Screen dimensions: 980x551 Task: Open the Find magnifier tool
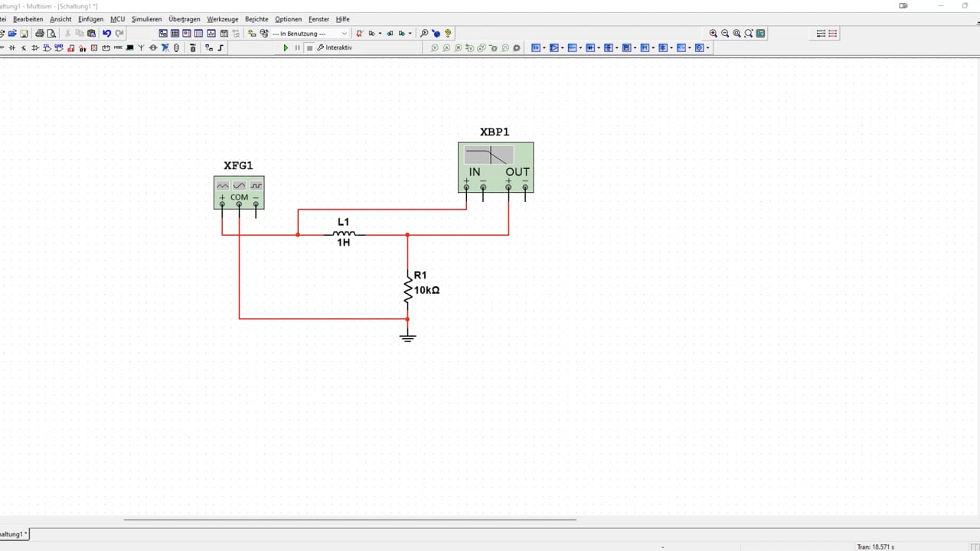tap(424, 34)
